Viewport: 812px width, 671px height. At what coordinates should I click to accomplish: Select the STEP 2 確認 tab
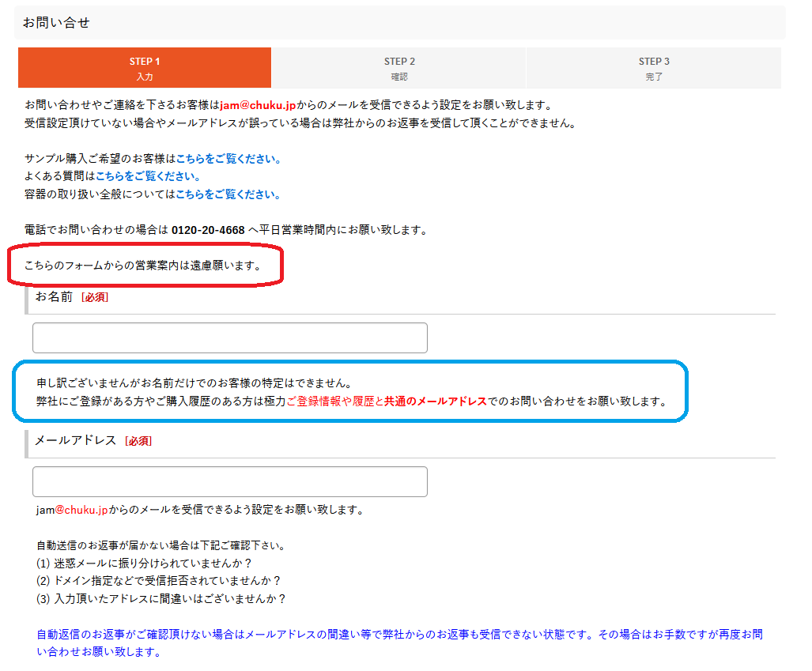coord(399,68)
